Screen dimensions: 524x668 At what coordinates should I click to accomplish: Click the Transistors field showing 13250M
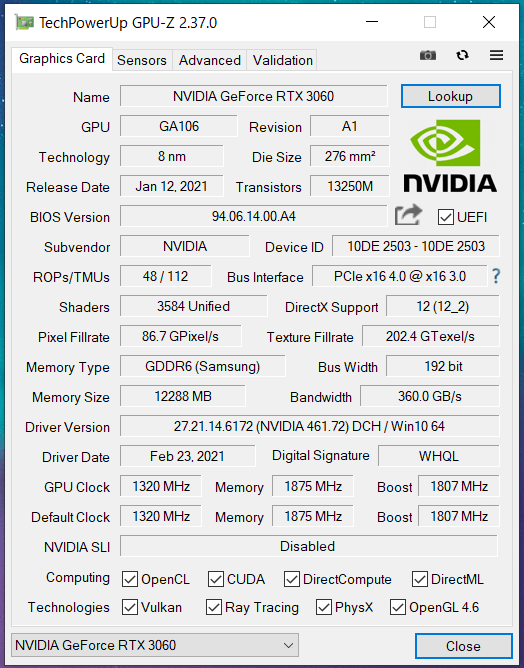349,186
